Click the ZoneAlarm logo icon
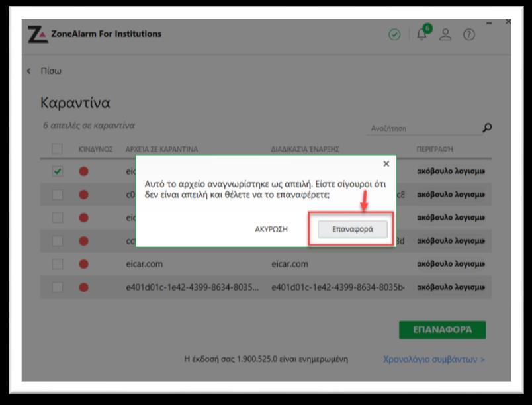This screenshot has width=532, height=405. tap(38, 34)
